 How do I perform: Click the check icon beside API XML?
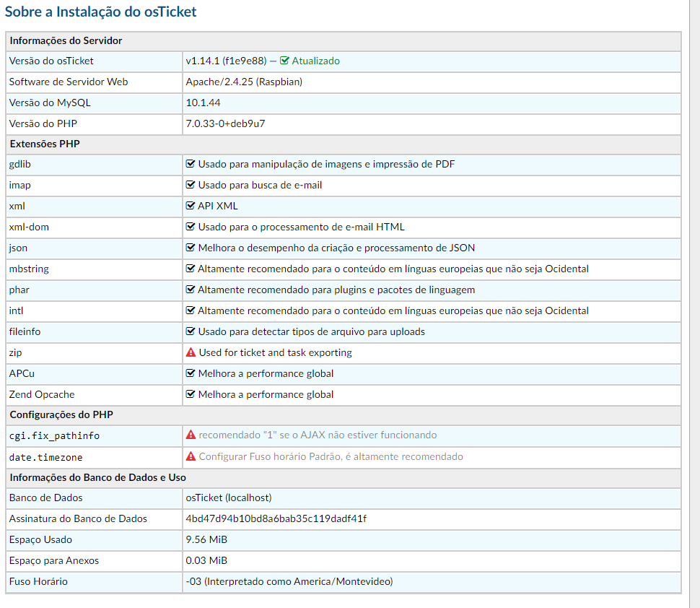[x=191, y=206]
